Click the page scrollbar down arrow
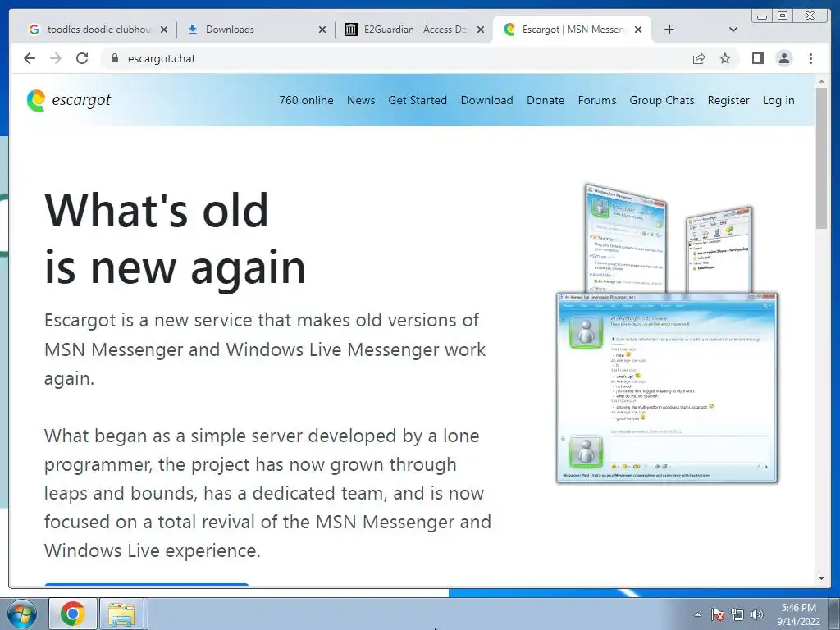 click(x=821, y=578)
